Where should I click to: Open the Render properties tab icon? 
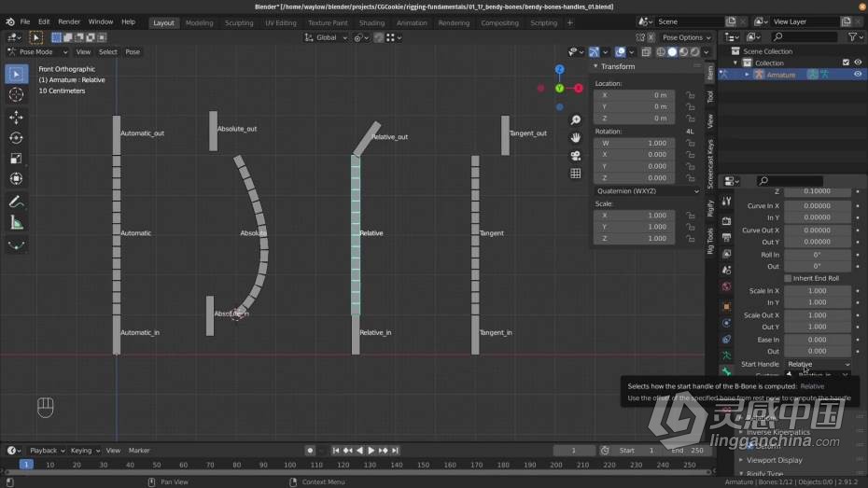point(726,221)
